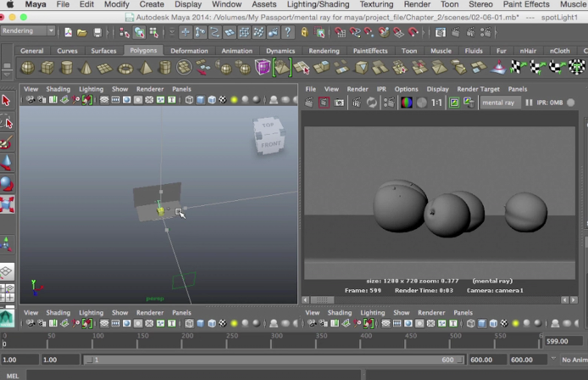This screenshot has height=380, width=588.
Task: Open the Paint Effects menu
Action: [526, 4]
